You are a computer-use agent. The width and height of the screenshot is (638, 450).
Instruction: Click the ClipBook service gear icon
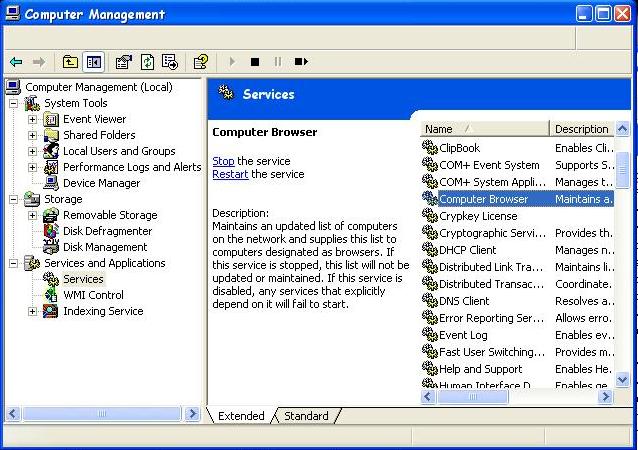pos(430,148)
